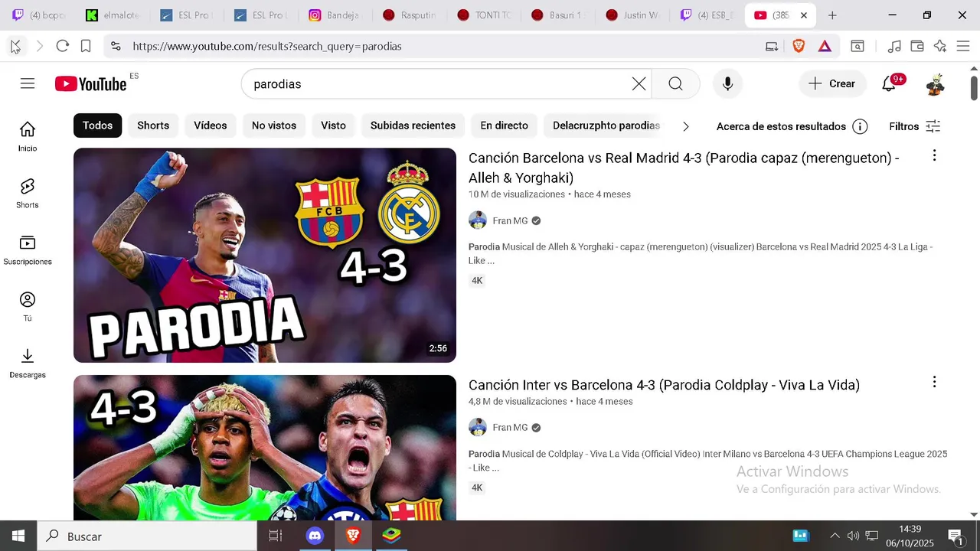Show hidden system tray icons chevron

pos(835,536)
